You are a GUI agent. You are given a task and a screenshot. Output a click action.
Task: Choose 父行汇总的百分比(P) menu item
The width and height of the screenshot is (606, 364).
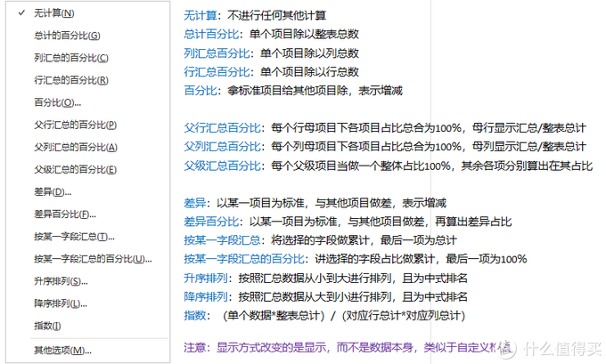[76, 125]
